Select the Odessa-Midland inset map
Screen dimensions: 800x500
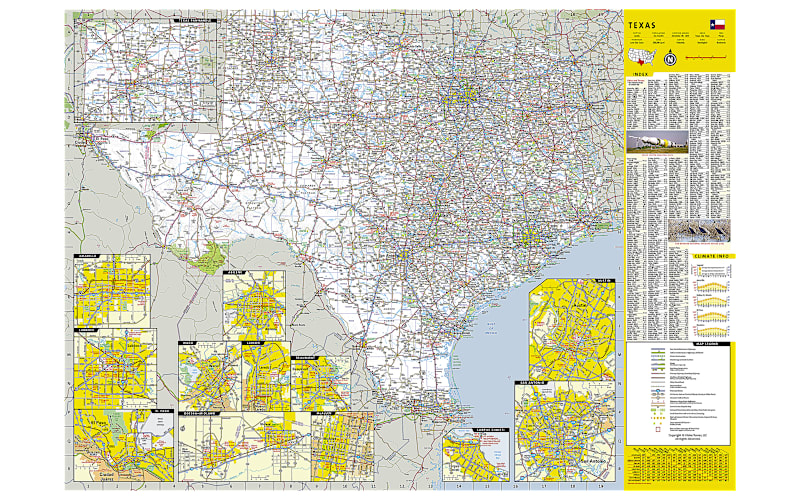(244, 446)
